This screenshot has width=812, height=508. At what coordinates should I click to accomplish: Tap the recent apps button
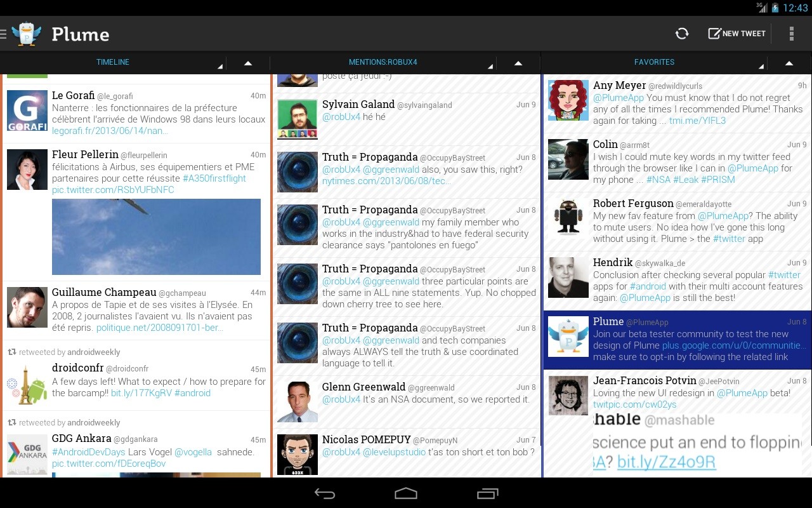(487, 493)
